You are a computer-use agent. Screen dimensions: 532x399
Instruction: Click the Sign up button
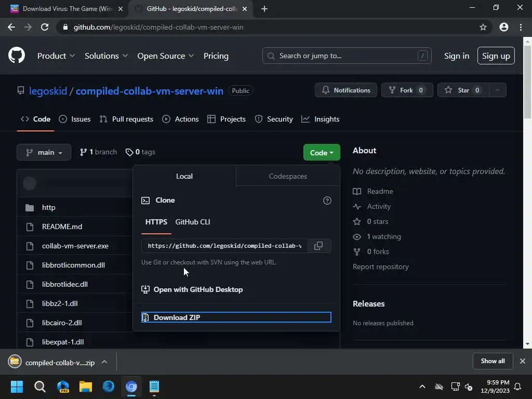coord(496,56)
